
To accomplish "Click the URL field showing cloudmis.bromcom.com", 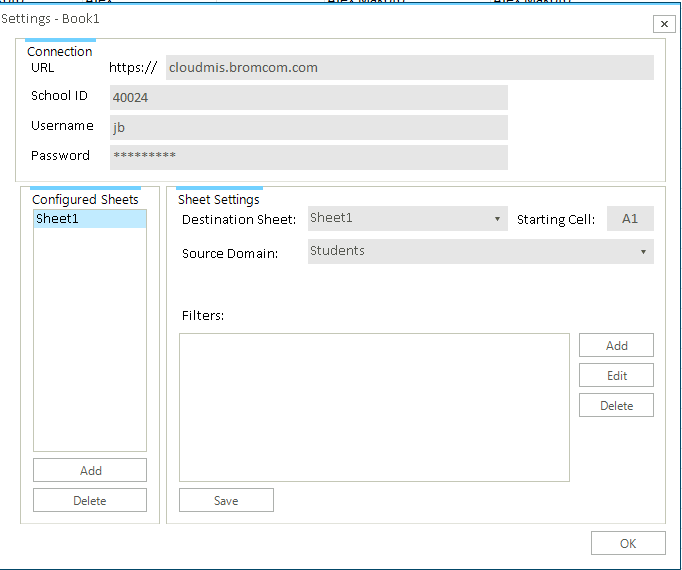I will 409,67.
